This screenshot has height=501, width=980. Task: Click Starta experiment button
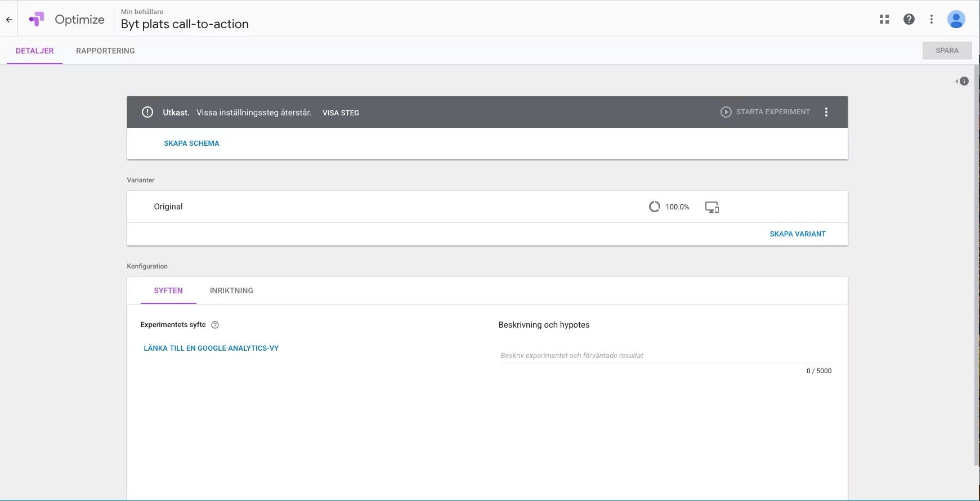pyautogui.click(x=766, y=112)
